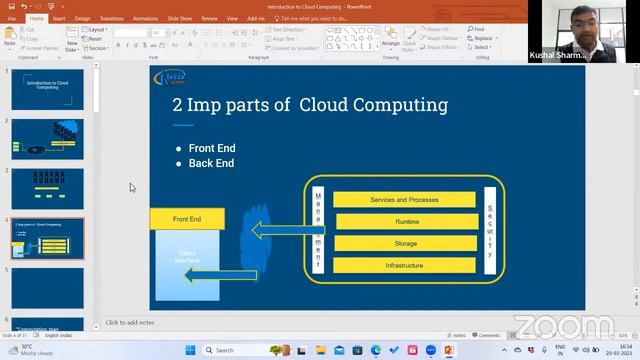640x360 pixels.
Task: Toggle Italic formatting
Action: (x=127, y=45)
